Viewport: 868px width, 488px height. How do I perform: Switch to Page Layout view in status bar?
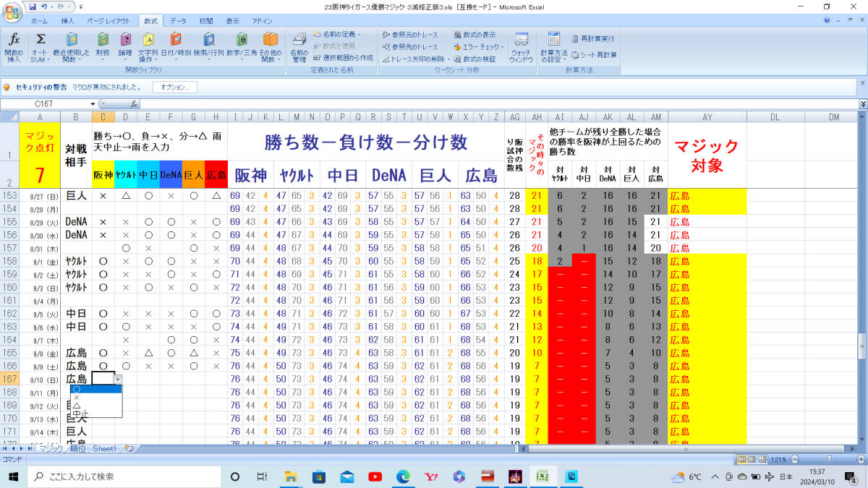pos(752,458)
